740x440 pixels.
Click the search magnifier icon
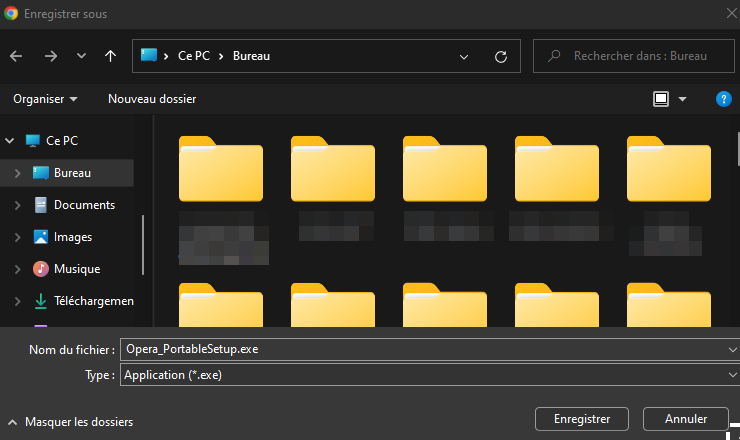coord(554,56)
